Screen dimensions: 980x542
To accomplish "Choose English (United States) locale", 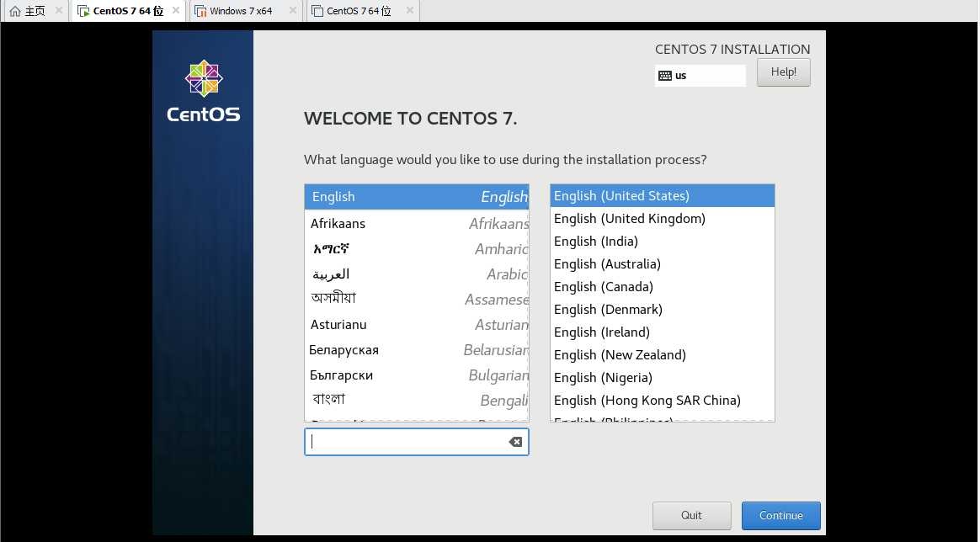I will pos(663,196).
